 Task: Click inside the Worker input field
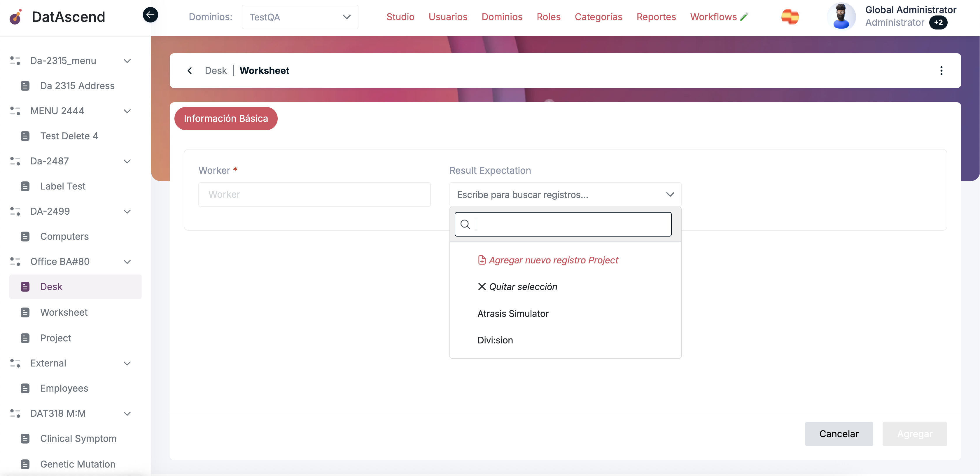pos(314,194)
